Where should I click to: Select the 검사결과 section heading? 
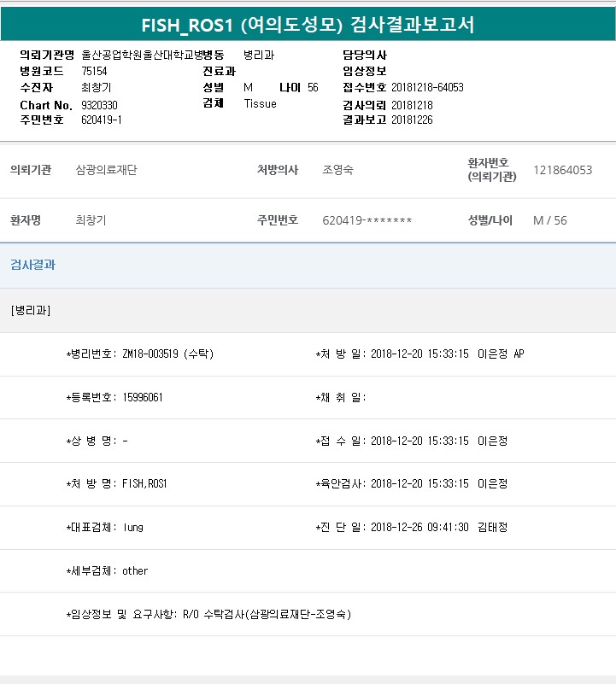(x=33, y=265)
